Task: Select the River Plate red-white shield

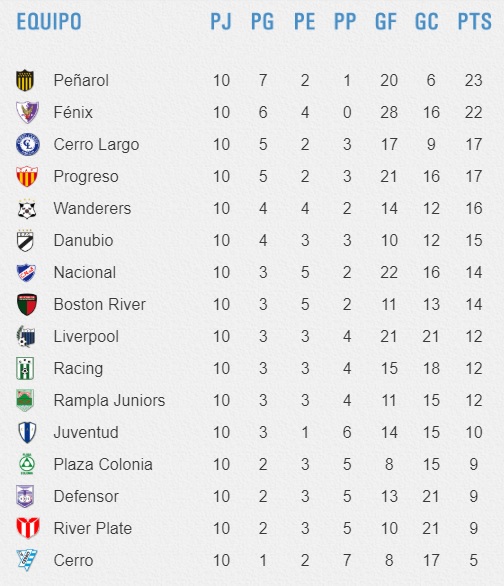Action: tap(28, 528)
